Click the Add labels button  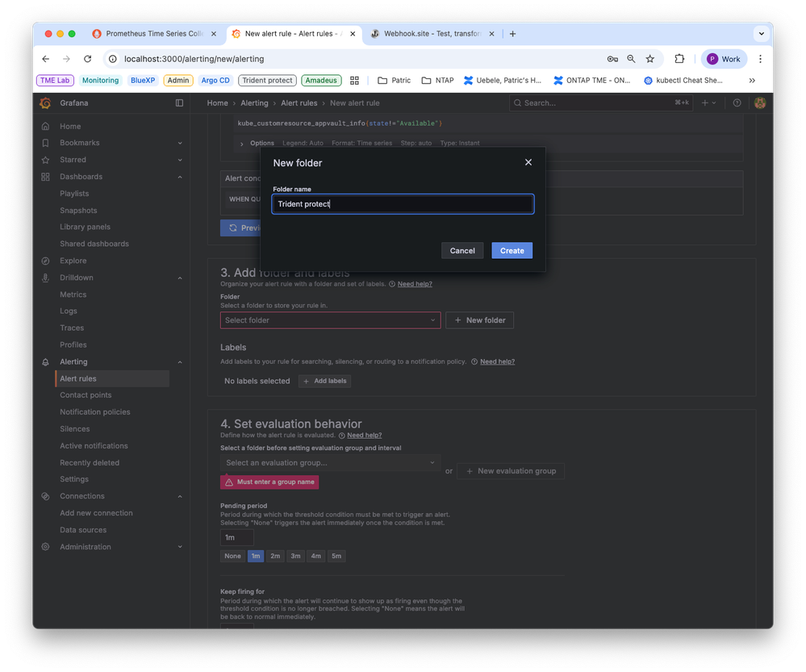coord(324,380)
